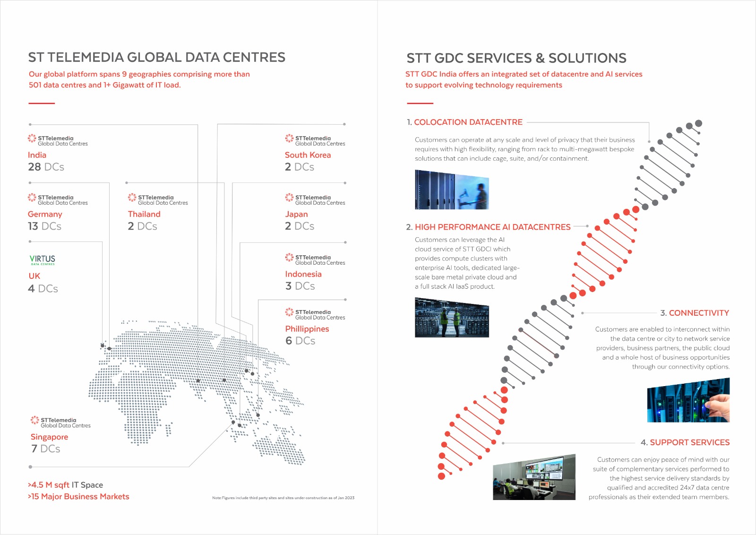Select the "28 DCs" count under India
This screenshot has width=756, height=535.
(x=46, y=167)
